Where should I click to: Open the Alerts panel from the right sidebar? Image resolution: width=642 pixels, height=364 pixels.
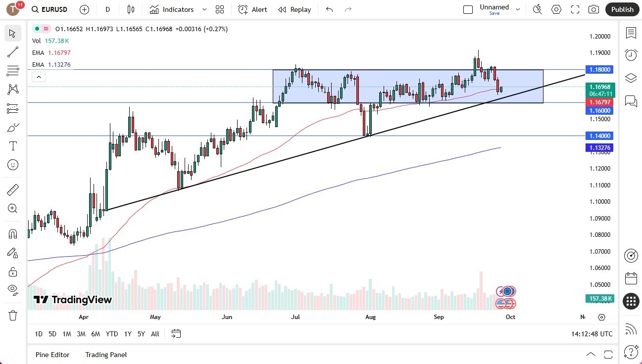[x=631, y=55]
